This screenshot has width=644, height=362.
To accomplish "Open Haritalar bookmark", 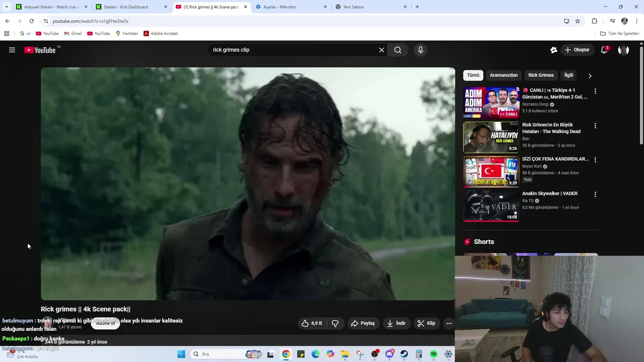I will [x=127, y=33].
